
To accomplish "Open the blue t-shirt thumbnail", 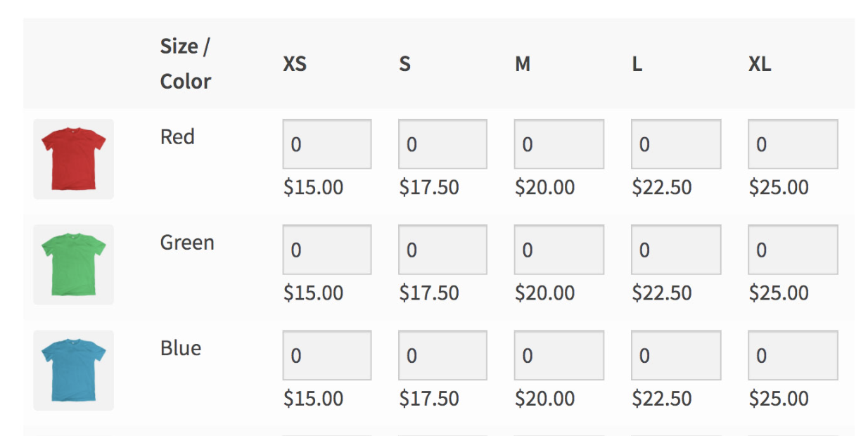I will tap(73, 370).
